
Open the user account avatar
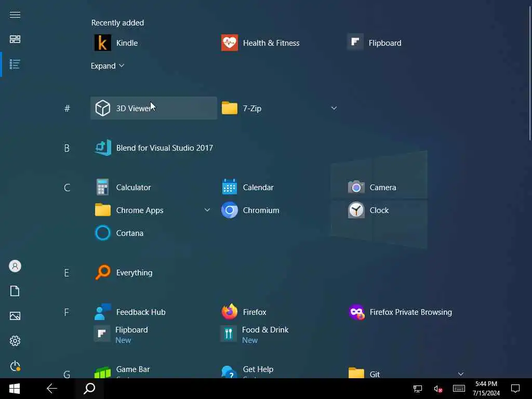pos(15,266)
